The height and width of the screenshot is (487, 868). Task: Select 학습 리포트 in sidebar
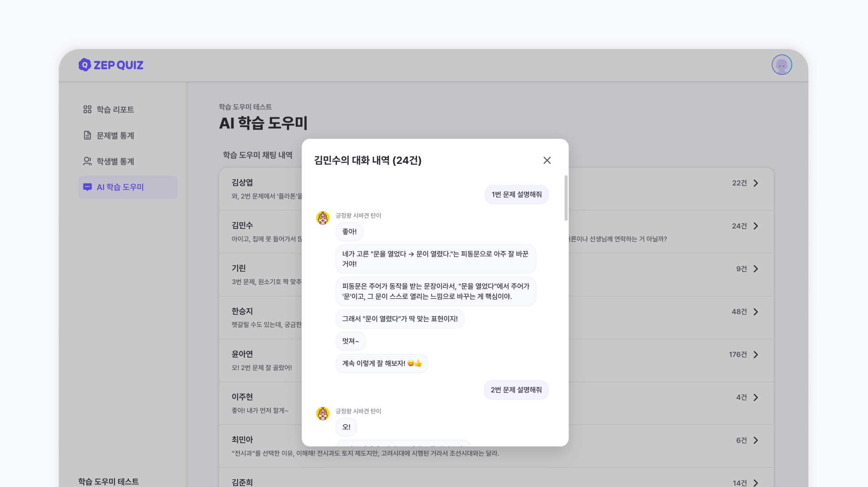pyautogui.click(x=115, y=109)
